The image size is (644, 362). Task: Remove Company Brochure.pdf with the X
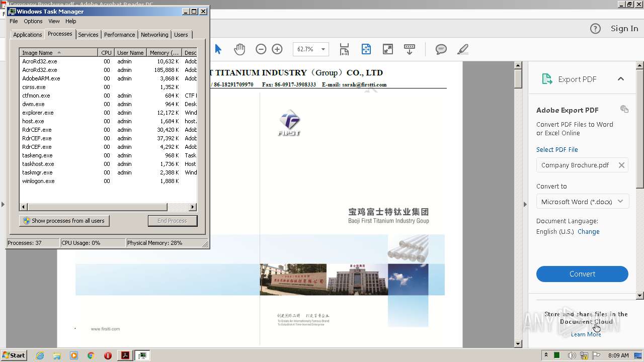(621, 165)
